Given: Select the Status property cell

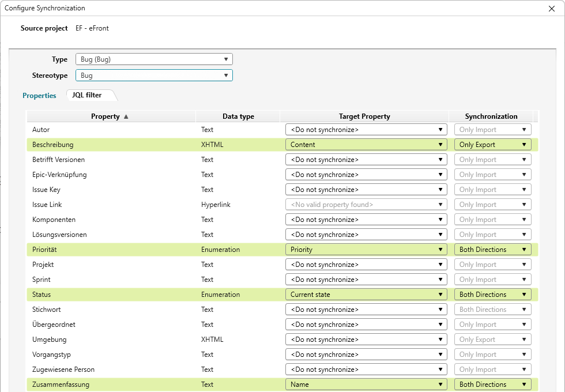Looking at the screenshot, I should 111,295.
